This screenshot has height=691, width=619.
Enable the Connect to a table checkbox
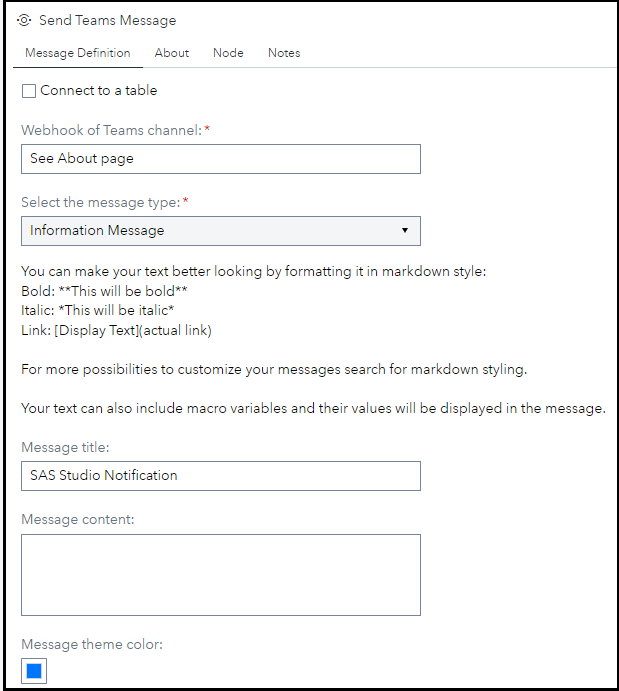point(29,91)
